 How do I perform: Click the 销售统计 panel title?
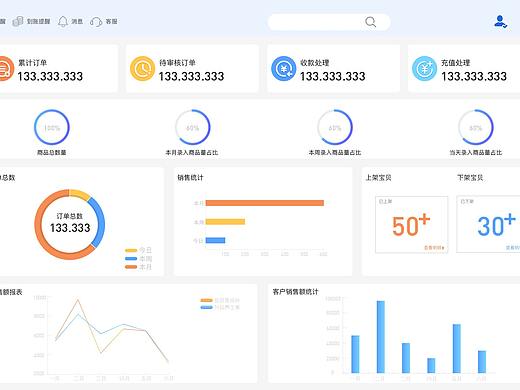(x=190, y=178)
